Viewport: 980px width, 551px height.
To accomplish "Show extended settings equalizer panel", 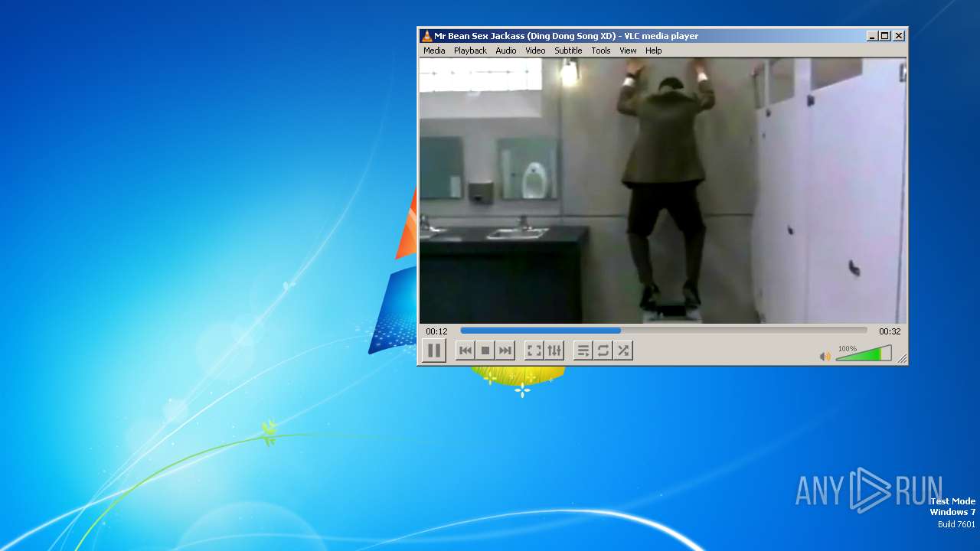I will coord(554,350).
